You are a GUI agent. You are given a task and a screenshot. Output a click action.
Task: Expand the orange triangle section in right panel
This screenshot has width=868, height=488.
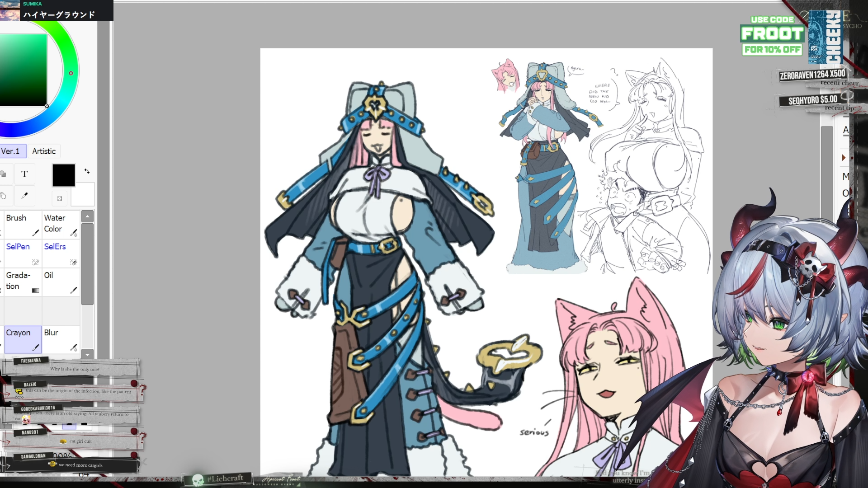844,158
